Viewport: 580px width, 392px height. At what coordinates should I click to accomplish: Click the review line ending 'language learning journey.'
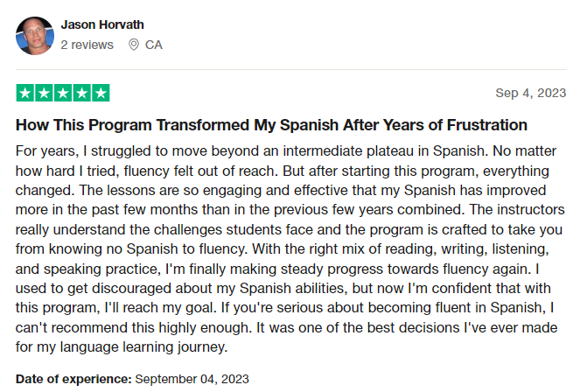click(122, 347)
